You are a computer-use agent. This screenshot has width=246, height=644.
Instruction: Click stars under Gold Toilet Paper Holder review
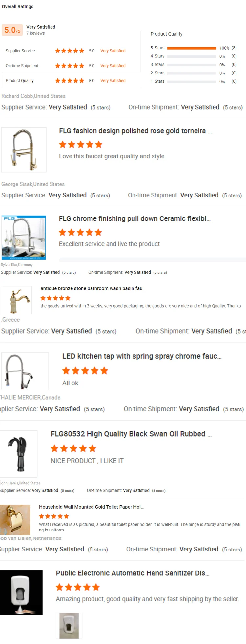[x=54, y=516]
